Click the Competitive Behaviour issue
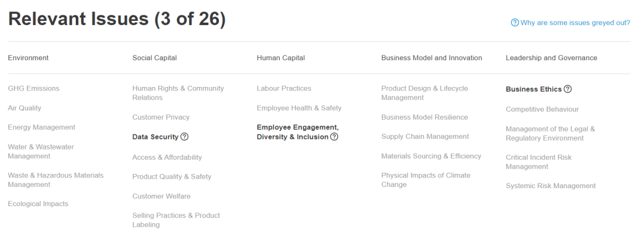 (x=542, y=110)
